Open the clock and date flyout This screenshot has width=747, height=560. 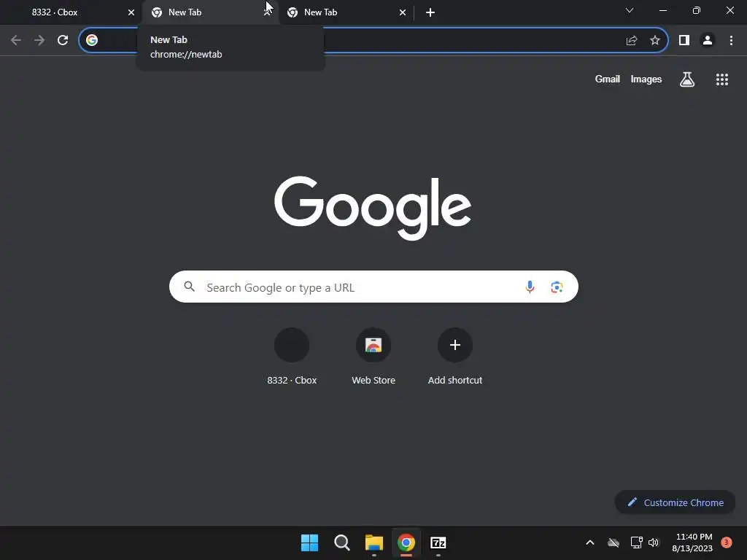[x=692, y=542]
